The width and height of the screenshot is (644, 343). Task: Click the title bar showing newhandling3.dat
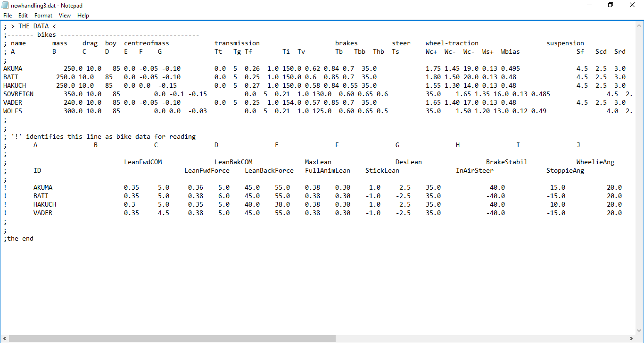[46, 5]
